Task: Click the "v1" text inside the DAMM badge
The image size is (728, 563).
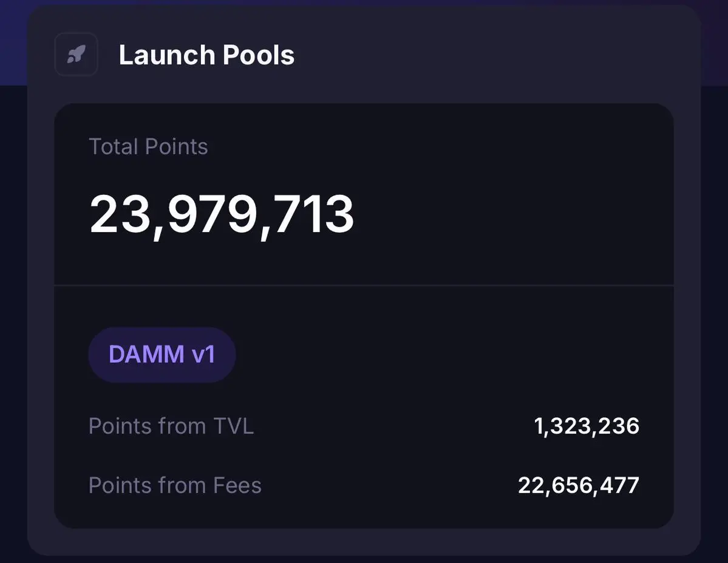Action: 204,355
